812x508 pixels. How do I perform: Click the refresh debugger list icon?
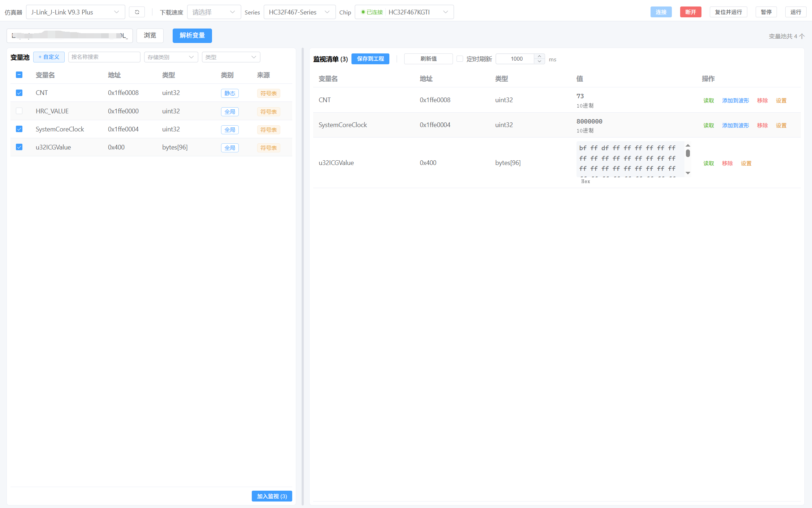(137, 12)
